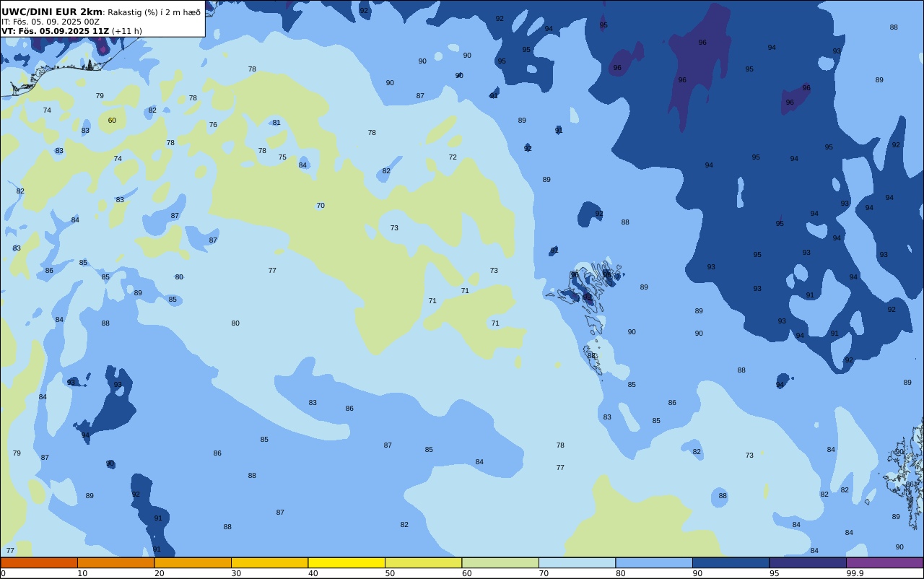Click the 0–10 dark orange legend swatch
This screenshot has width=924, height=579.
point(39,562)
